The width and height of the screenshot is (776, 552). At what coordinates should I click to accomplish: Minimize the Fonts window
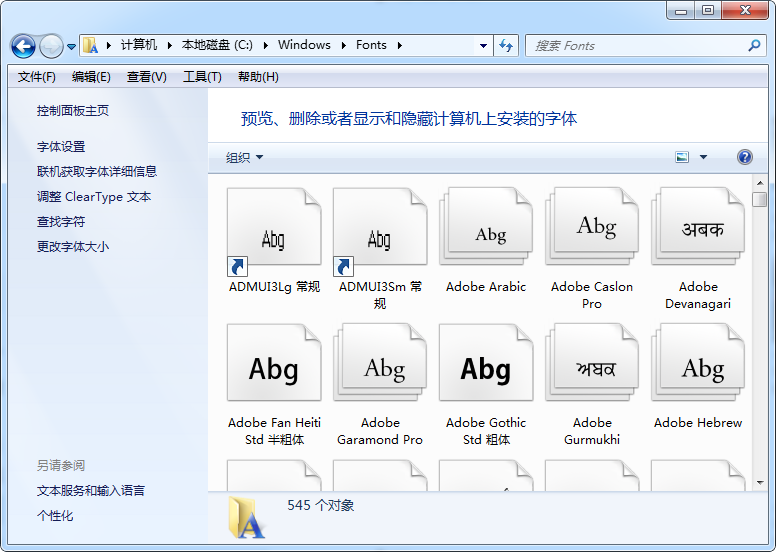click(x=681, y=11)
